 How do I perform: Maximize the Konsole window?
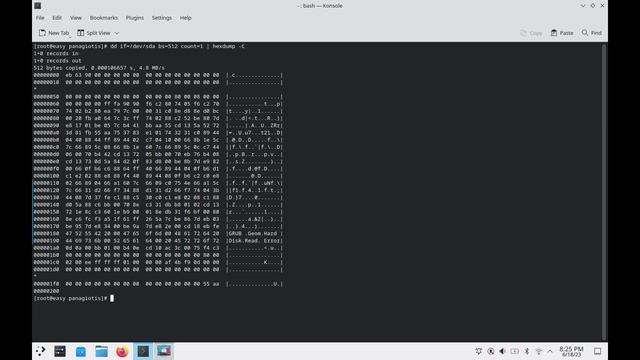[x=593, y=6]
